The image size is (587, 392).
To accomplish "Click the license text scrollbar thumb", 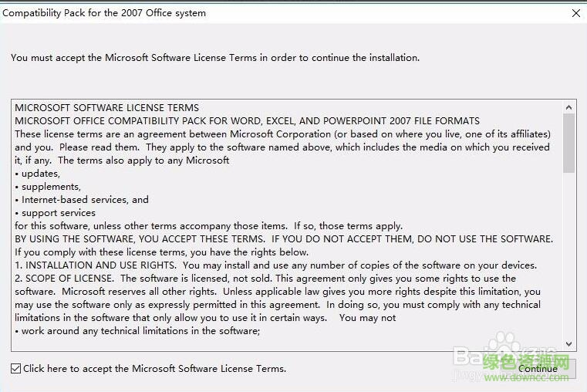I will point(569,143).
